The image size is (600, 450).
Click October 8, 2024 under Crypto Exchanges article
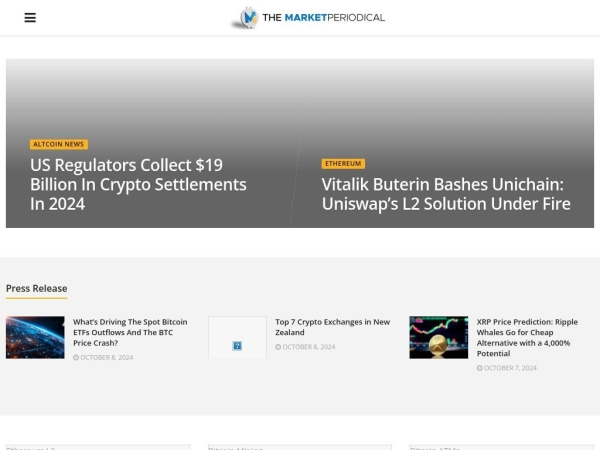pos(309,347)
